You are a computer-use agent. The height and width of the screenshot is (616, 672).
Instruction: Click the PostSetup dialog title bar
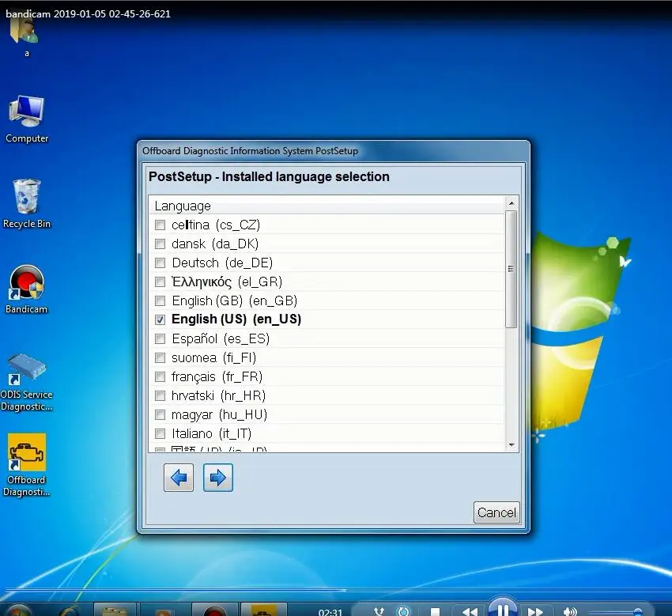point(334,151)
